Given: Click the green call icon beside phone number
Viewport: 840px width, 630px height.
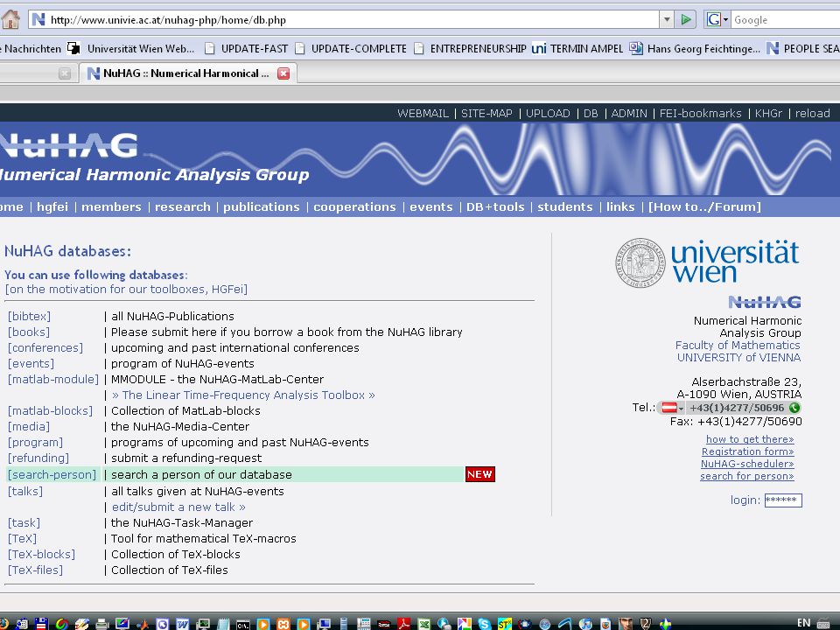Looking at the screenshot, I should tap(794, 408).
